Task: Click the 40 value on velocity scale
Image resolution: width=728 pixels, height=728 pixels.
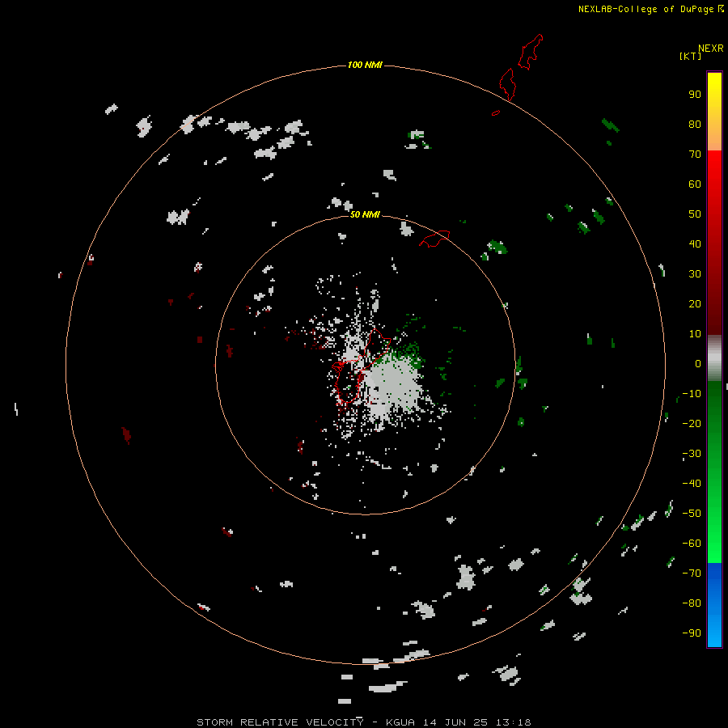Action: point(695,243)
